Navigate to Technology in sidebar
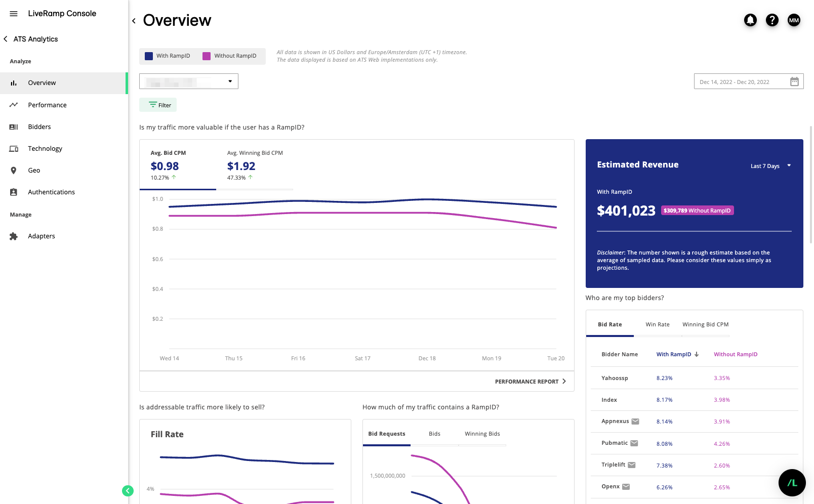The height and width of the screenshot is (504, 814). tap(63, 149)
